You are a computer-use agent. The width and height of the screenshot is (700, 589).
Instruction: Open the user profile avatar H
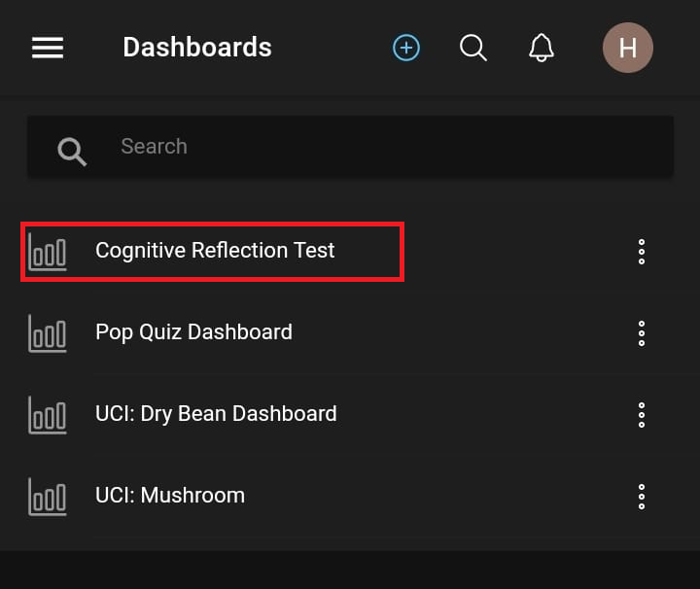pyautogui.click(x=628, y=48)
